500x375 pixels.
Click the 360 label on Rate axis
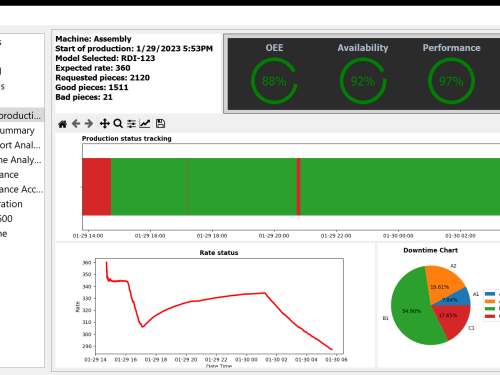point(87,263)
